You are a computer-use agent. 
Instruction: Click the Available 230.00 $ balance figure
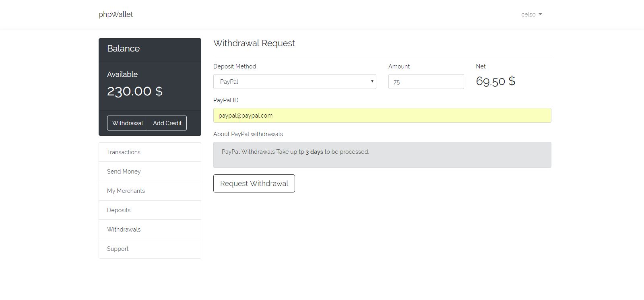click(x=135, y=91)
